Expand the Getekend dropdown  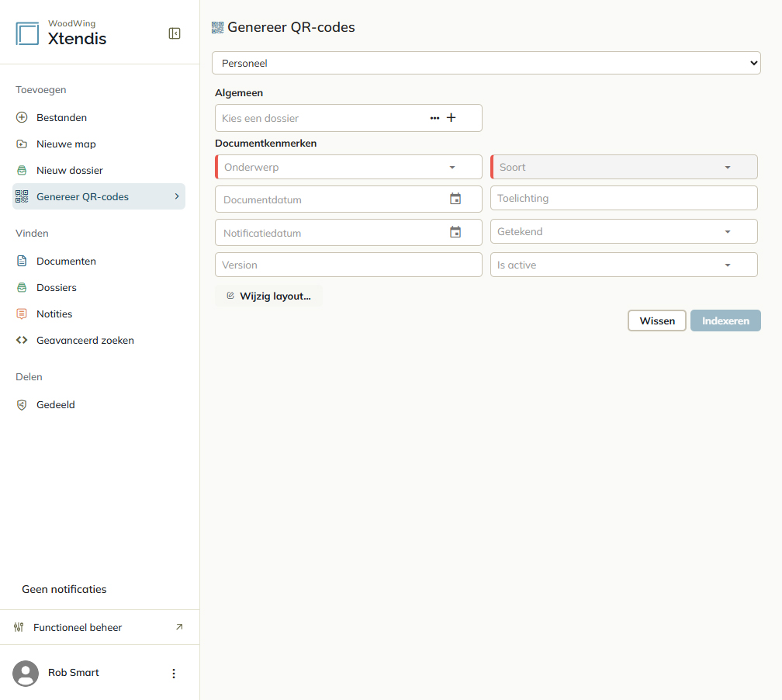pyautogui.click(x=728, y=231)
